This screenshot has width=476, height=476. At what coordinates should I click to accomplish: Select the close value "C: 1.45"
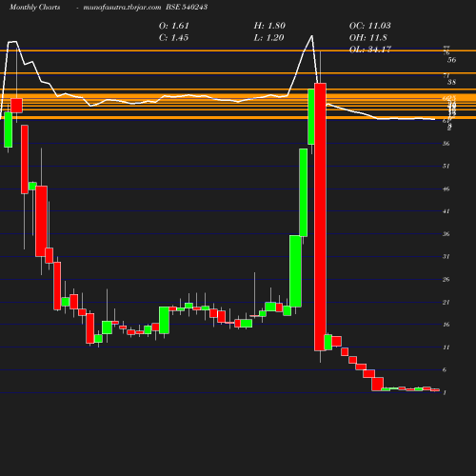pos(173,38)
